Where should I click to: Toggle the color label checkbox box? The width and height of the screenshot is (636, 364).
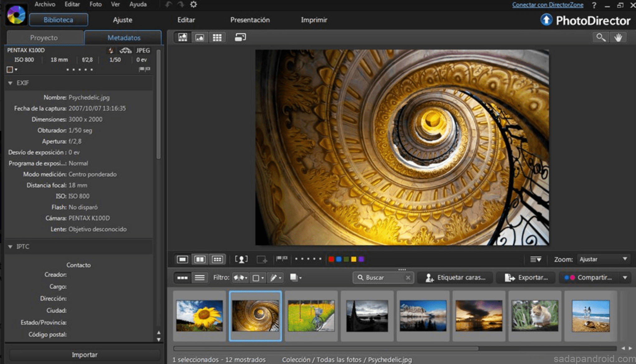pyautogui.click(x=10, y=69)
